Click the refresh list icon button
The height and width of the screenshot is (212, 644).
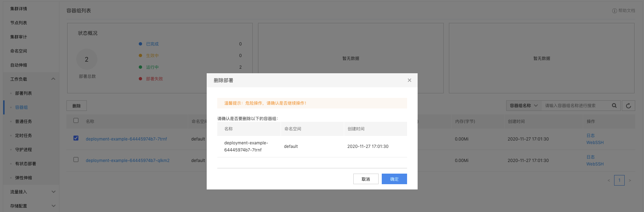coord(629,106)
